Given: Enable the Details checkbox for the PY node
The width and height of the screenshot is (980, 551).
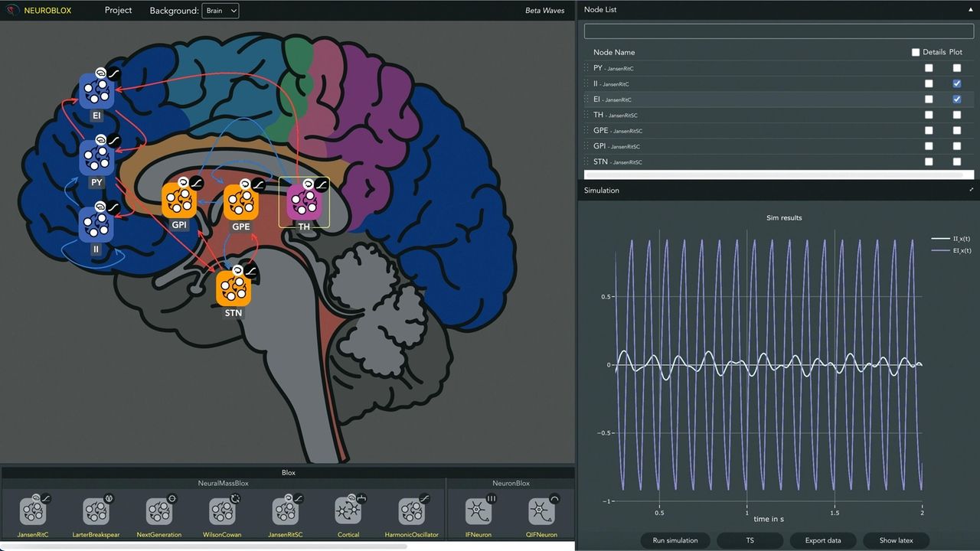Looking at the screenshot, I should pos(929,68).
